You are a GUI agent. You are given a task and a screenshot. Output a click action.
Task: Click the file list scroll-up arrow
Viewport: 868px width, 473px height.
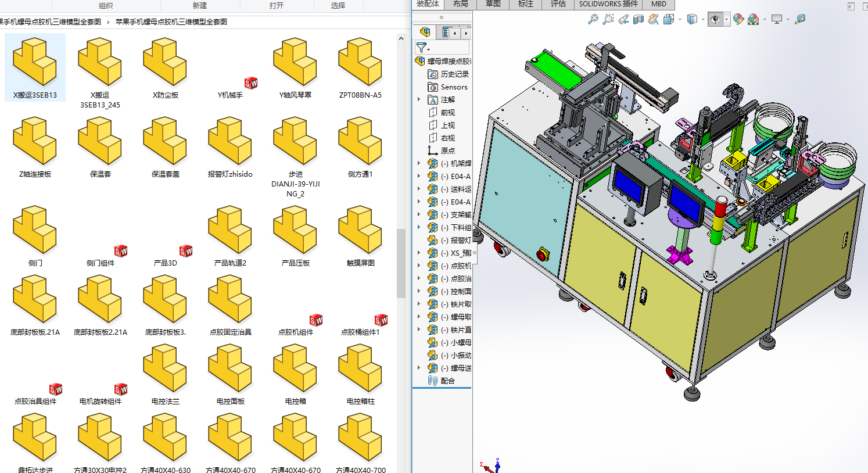click(401, 38)
